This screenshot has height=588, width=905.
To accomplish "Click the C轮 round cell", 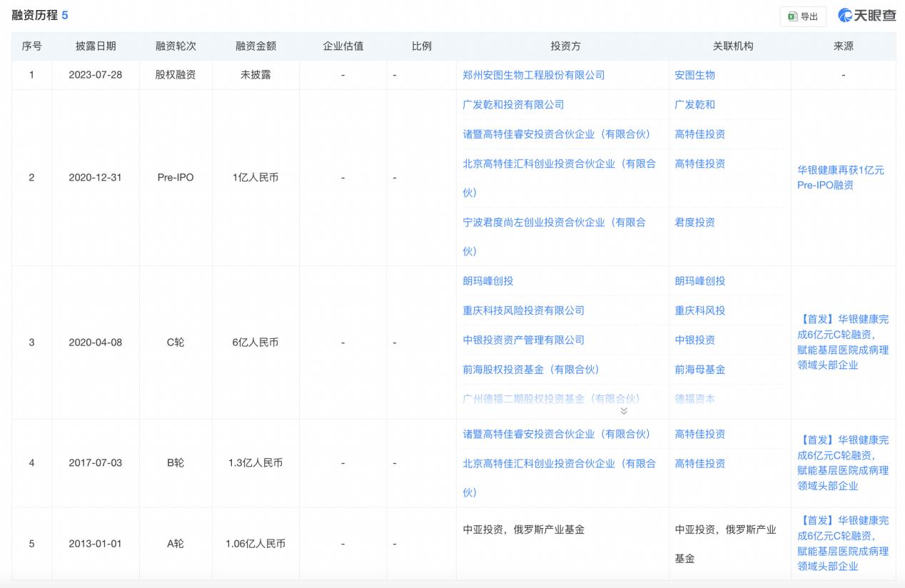I will [x=176, y=343].
